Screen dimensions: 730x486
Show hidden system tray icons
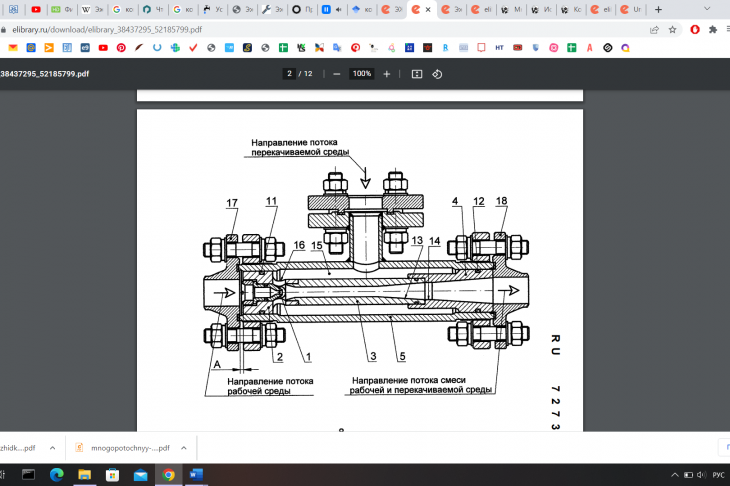674,475
